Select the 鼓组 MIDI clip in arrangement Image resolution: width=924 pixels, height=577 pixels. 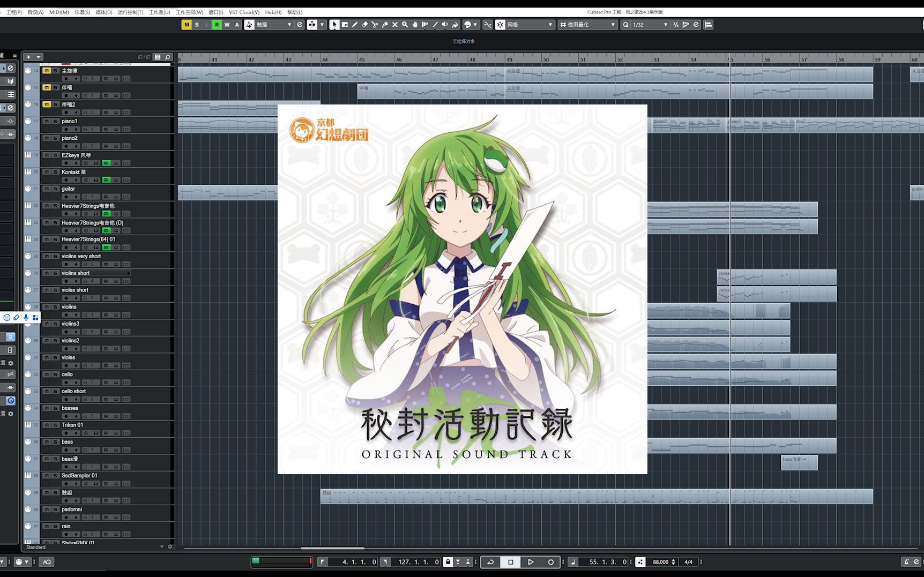tap(597, 496)
